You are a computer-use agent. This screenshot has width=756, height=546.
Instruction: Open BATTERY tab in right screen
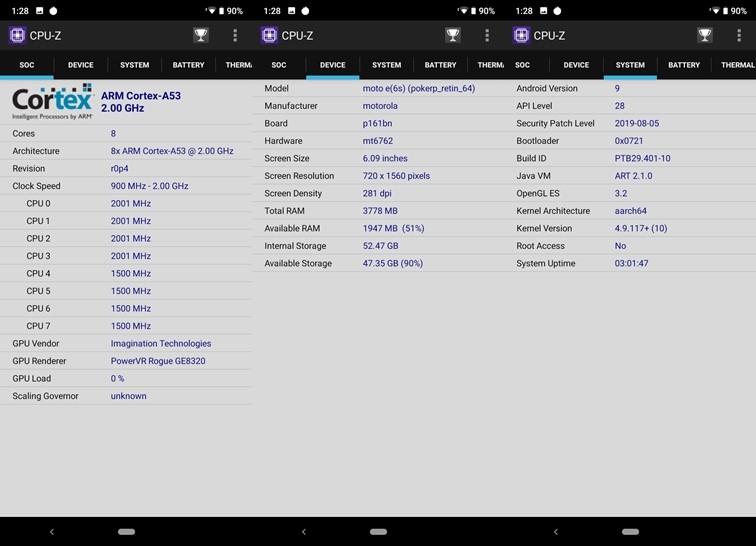point(684,65)
